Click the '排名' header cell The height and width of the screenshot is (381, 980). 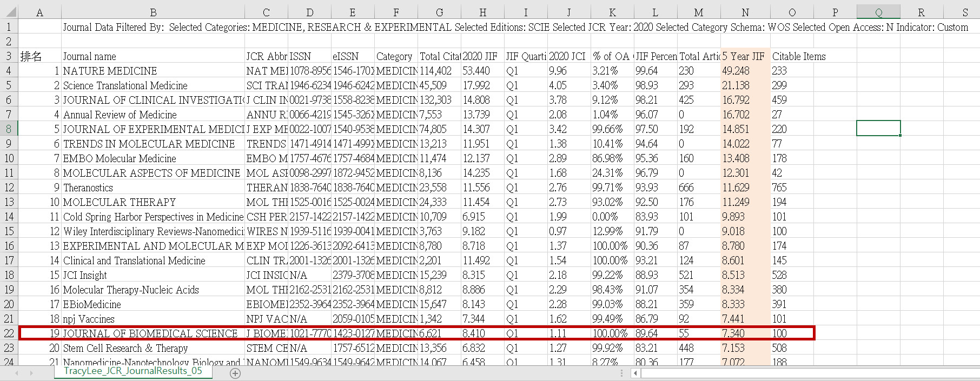(x=39, y=56)
